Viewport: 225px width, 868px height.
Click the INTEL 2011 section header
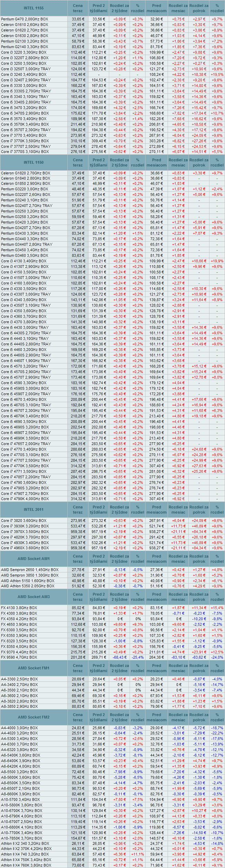(x=34, y=509)
